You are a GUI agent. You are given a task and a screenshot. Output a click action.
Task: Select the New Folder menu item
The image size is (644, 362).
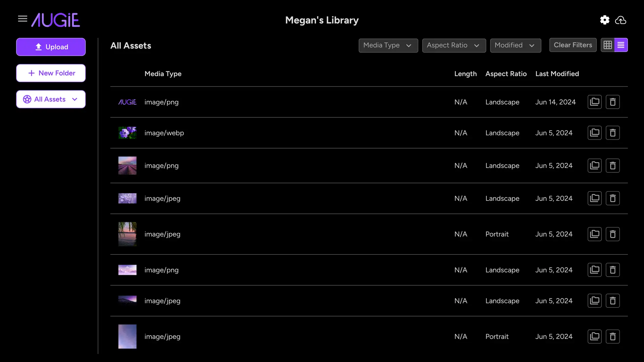(x=51, y=73)
